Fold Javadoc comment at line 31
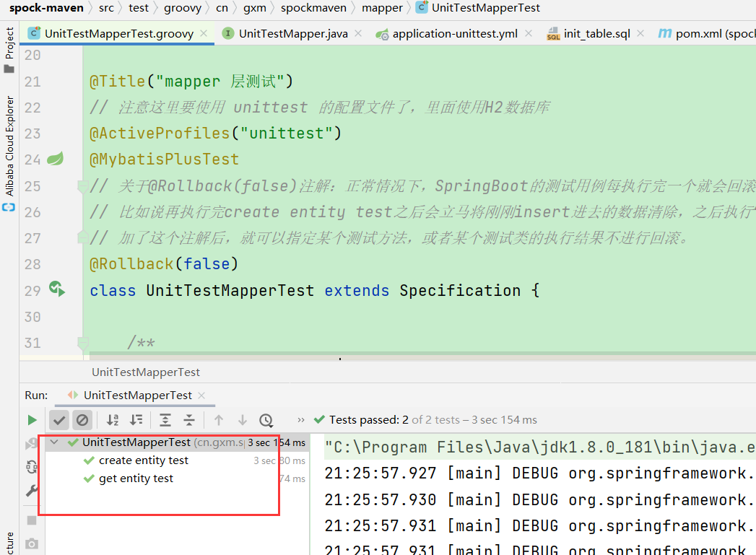 (x=82, y=343)
